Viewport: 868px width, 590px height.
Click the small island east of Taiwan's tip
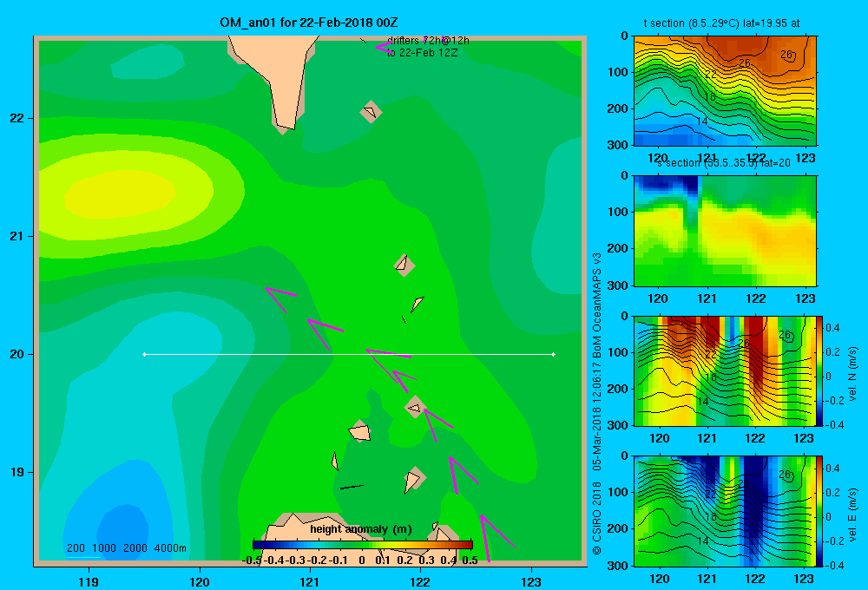[x=371, y=112]
